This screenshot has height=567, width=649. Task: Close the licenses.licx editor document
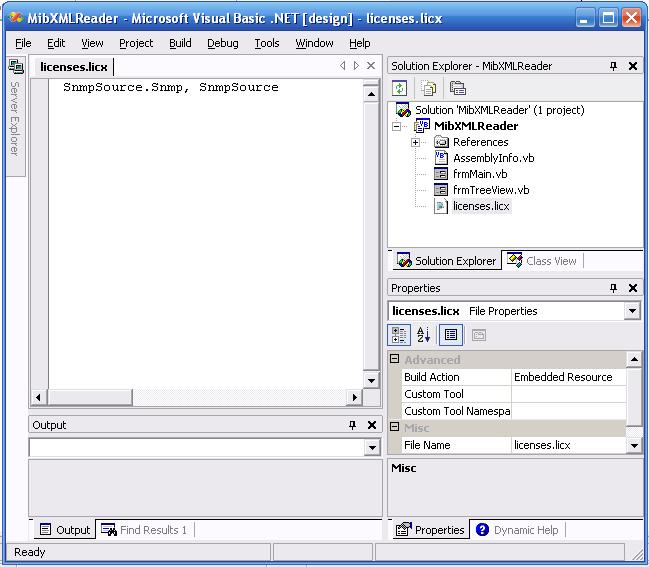coord(371,66)
